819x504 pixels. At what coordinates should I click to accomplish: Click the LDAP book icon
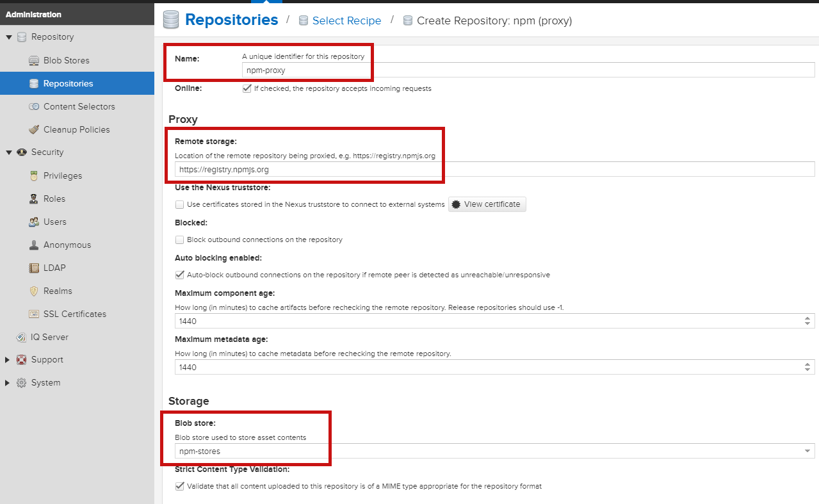coord(34,268)
